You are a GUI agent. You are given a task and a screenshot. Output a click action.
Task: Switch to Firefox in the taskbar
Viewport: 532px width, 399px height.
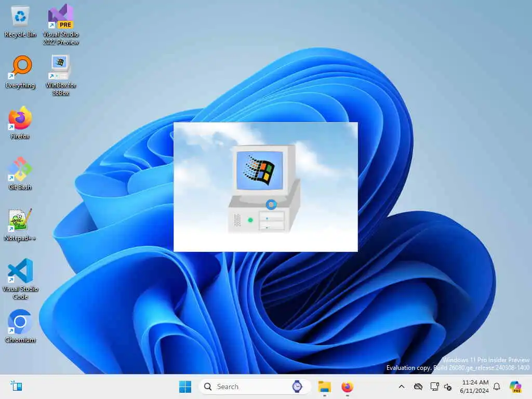click(347, 387)
